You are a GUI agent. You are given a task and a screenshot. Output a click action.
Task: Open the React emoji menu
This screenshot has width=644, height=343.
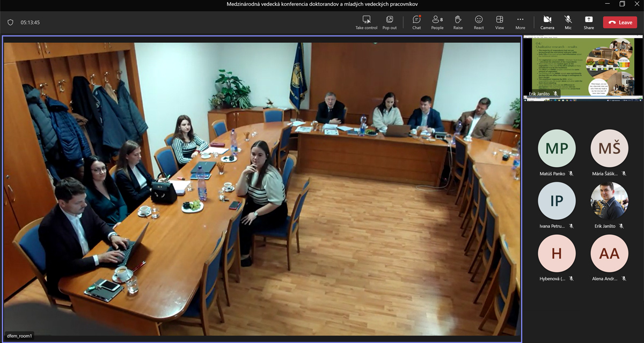pos(479,22)
